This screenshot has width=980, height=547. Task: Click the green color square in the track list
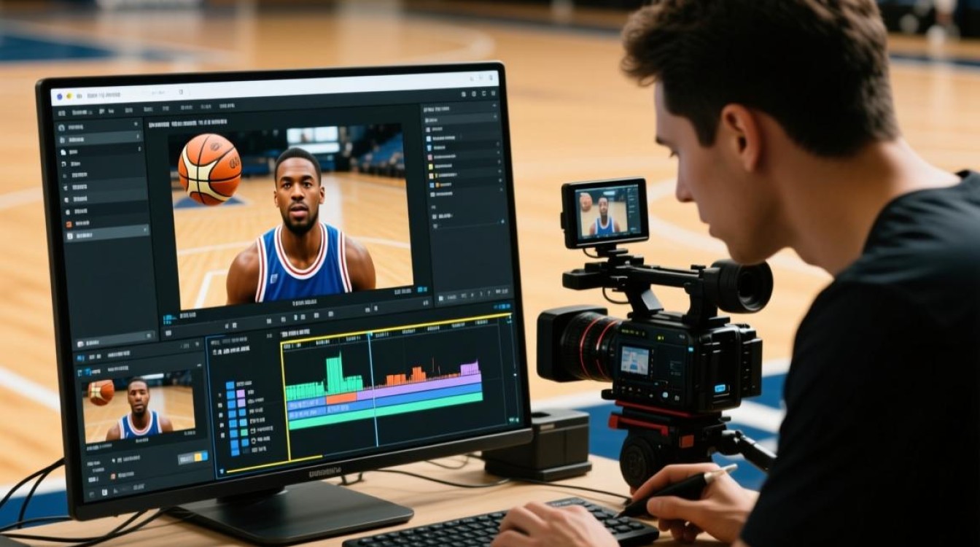pyautogui.click(x=244, y=432)
